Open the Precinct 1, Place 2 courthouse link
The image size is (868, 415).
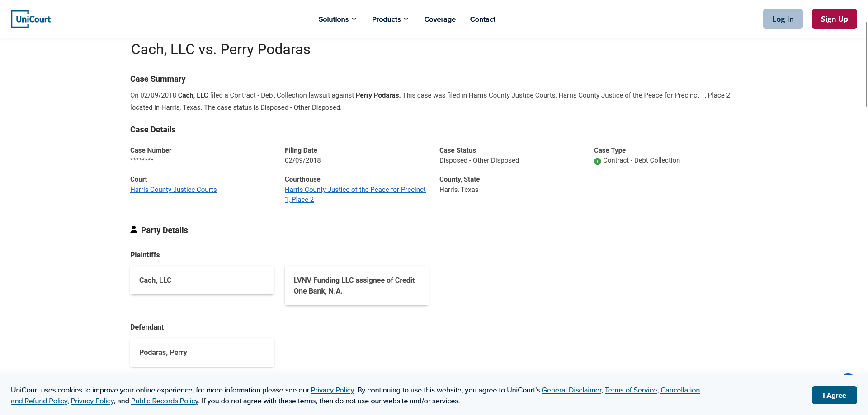coord(355,195)
